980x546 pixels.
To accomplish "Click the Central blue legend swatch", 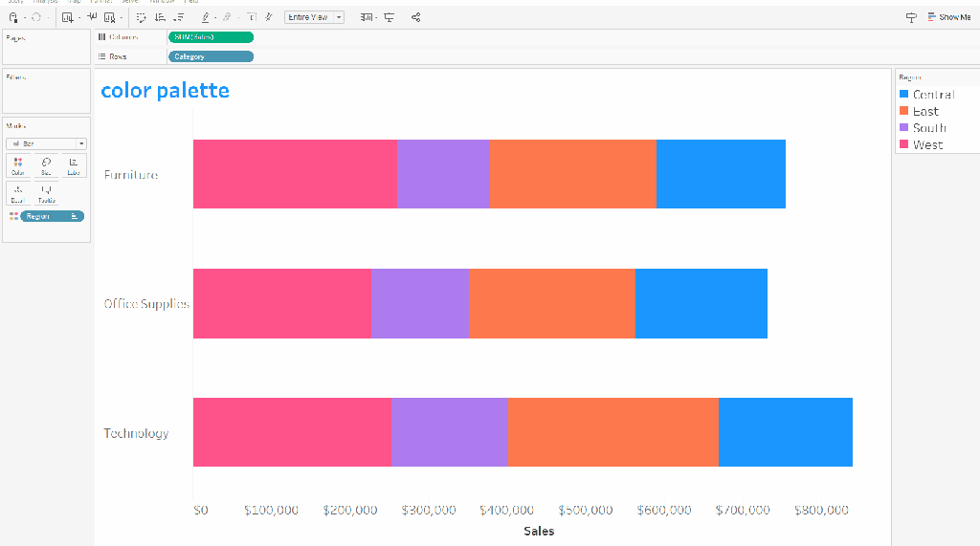I will pos(904,95).
